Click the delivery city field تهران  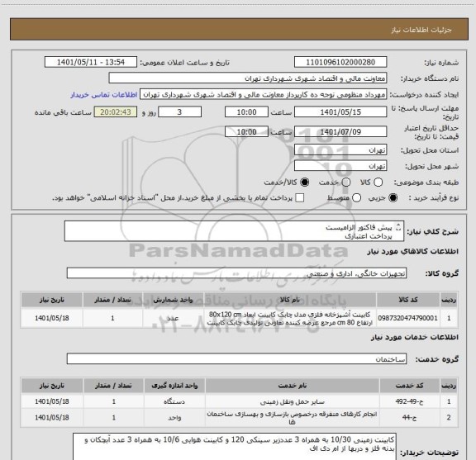340,166
